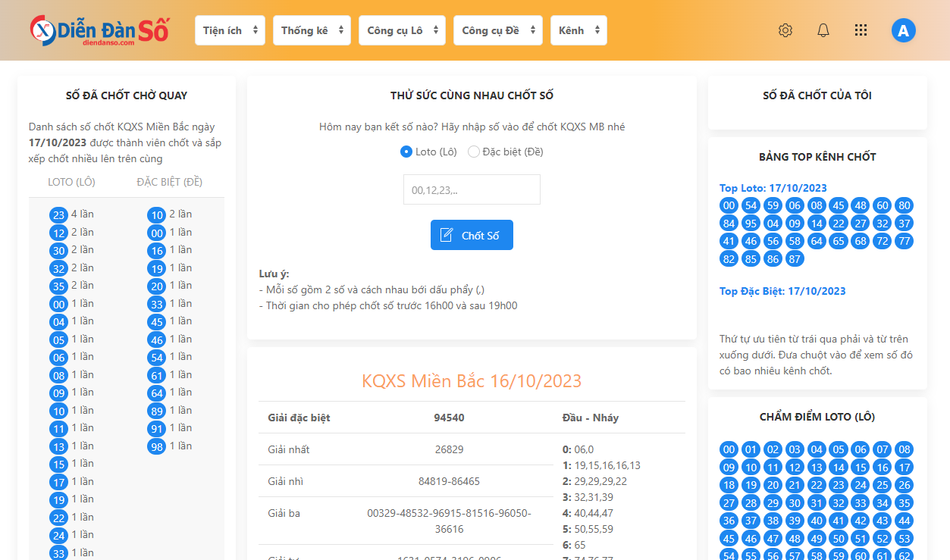Click the Diễn Đàn Số logo
The height and width of the screenshot is (560, 950).
coord(99,30)
